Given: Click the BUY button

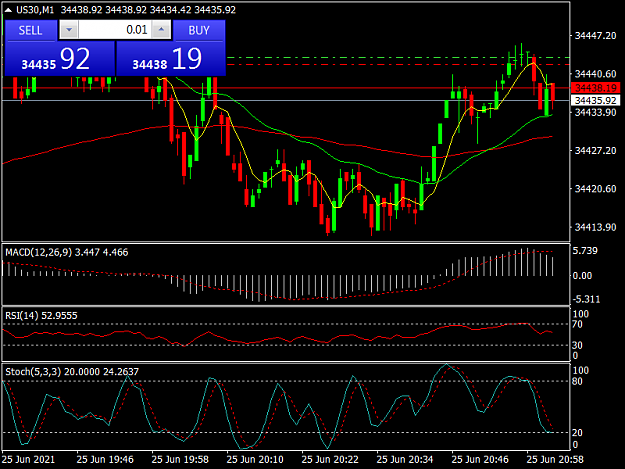Looking at the screenshot, I should 199,30.
